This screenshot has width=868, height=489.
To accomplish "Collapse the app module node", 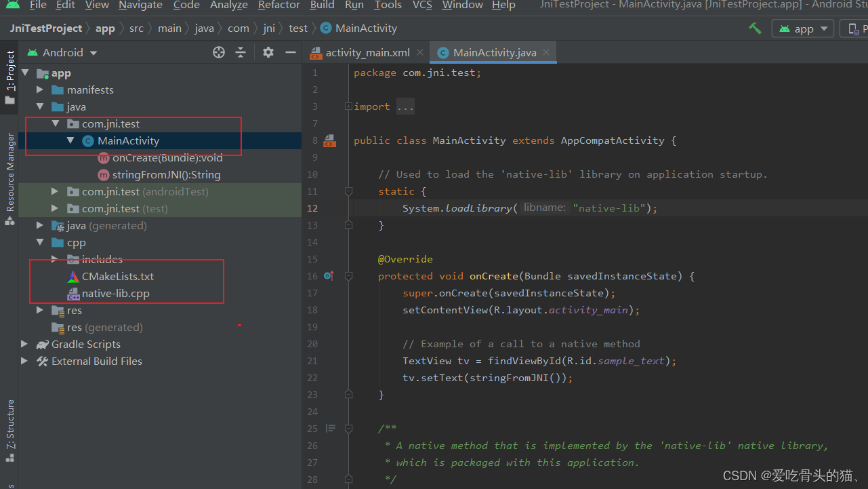I will click(x=25, y=73).
